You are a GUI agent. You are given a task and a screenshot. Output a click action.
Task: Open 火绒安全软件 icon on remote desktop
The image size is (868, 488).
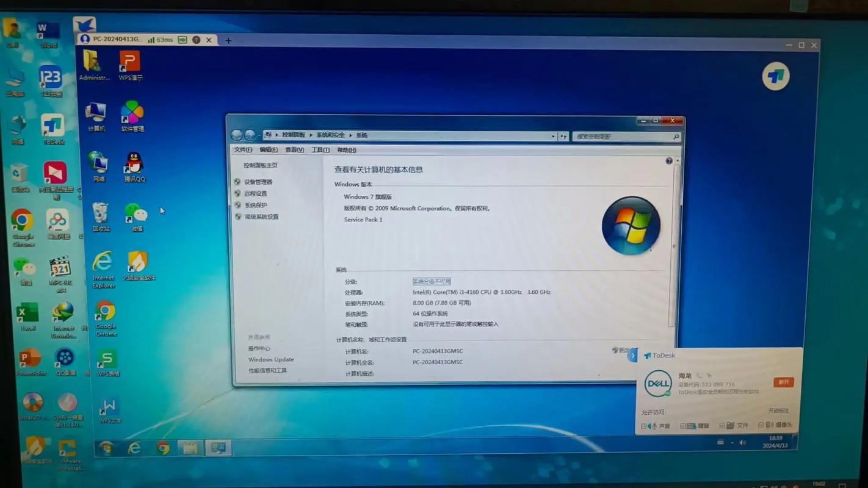(139, 266)
